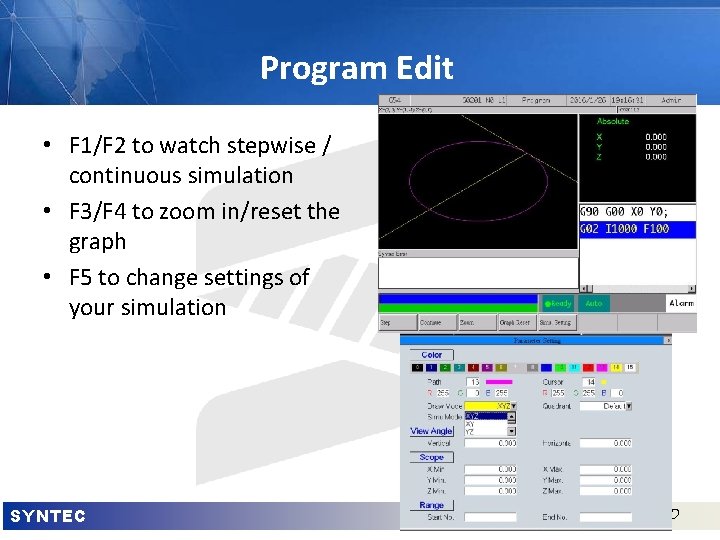Image resolution: width=720 pixels, height=540 pixels.
Task: Click the Color section header
Action: pyautogui.click(x=432, y=355)
